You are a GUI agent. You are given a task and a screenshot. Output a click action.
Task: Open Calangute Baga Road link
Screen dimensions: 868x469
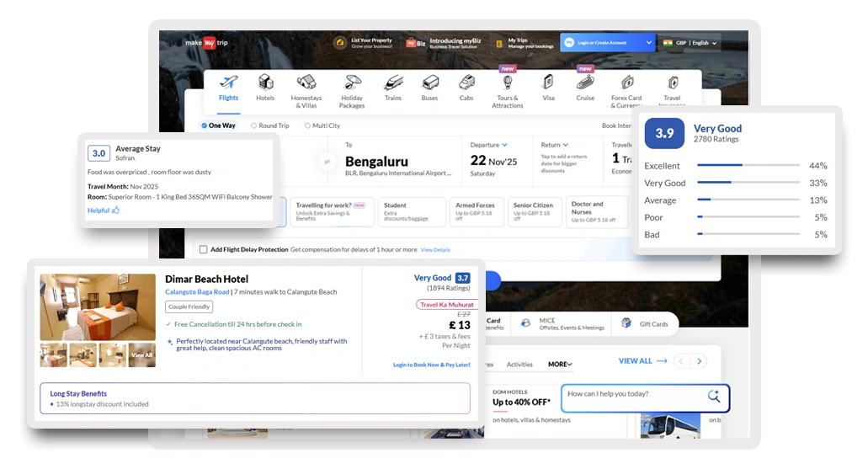tap(197, 292)
